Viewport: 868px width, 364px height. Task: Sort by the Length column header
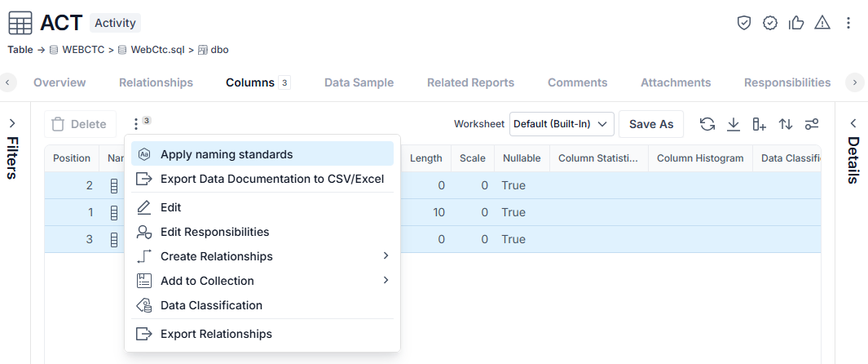coord(426,158)
